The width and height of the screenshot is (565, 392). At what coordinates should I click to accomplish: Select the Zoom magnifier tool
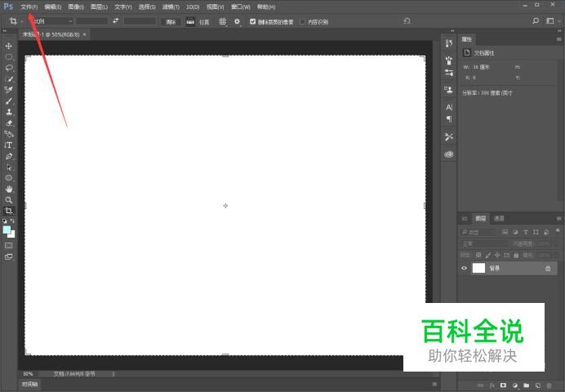click(x=9, y=199)
